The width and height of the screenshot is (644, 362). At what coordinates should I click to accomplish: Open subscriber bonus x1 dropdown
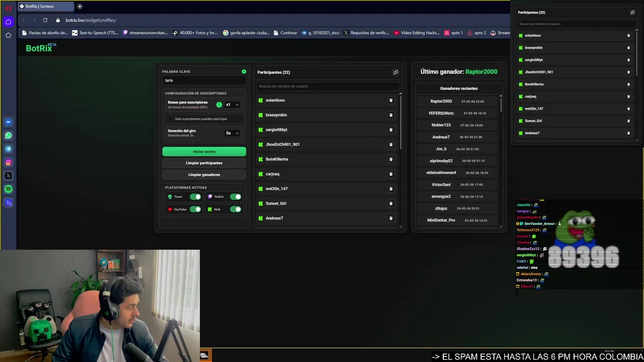coord(232,105)
